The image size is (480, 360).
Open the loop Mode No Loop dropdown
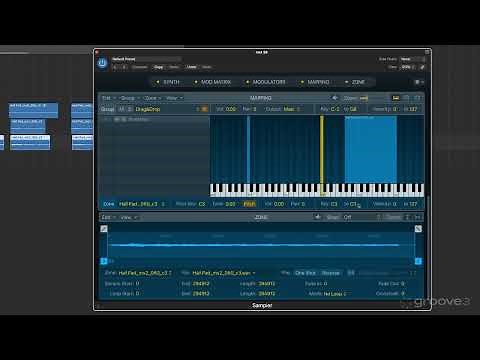click(x=335, y=294)
